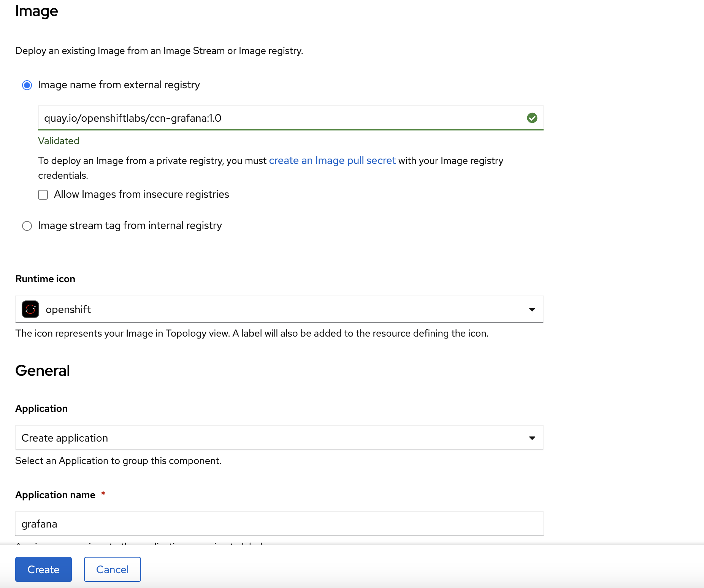Click the green "Validated" status text
704x588 pixels.
(59, 141)
